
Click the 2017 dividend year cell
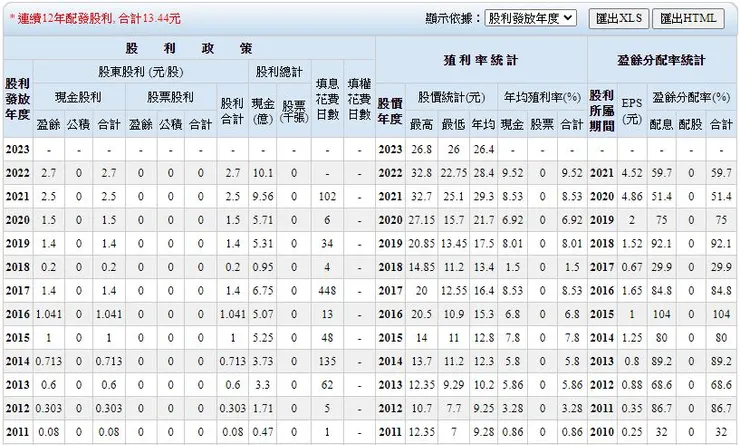pyautogui.click(x=17, y=291)
